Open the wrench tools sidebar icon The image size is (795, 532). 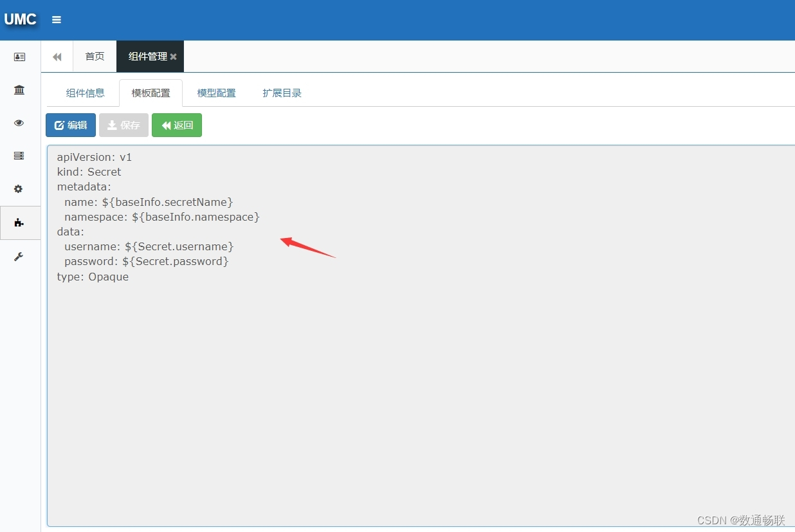coord(19,257)
